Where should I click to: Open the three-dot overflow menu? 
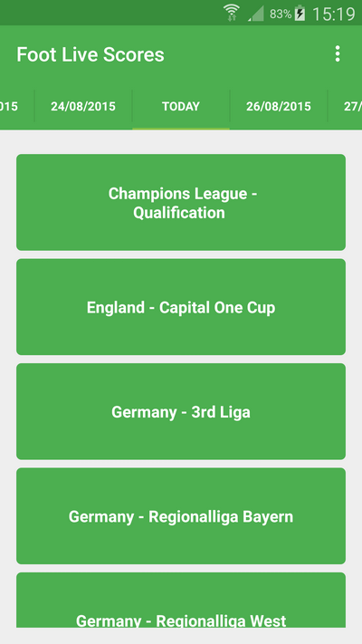(338, 53)
